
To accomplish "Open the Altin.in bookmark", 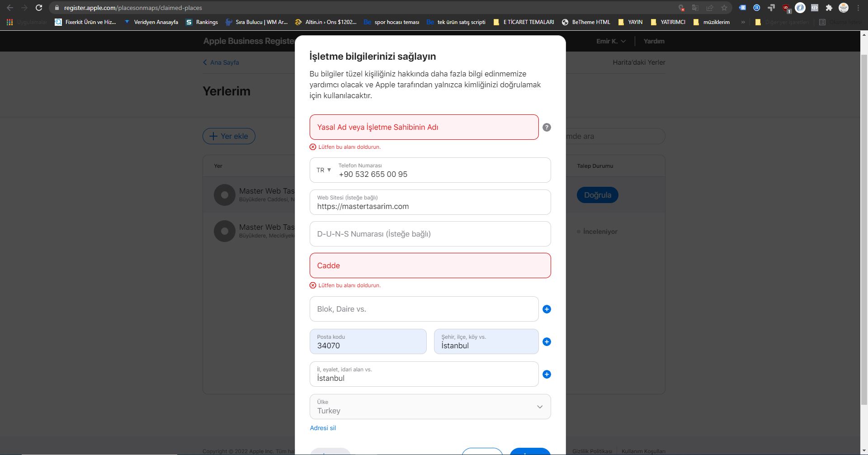I will click(x=325, y=22).
